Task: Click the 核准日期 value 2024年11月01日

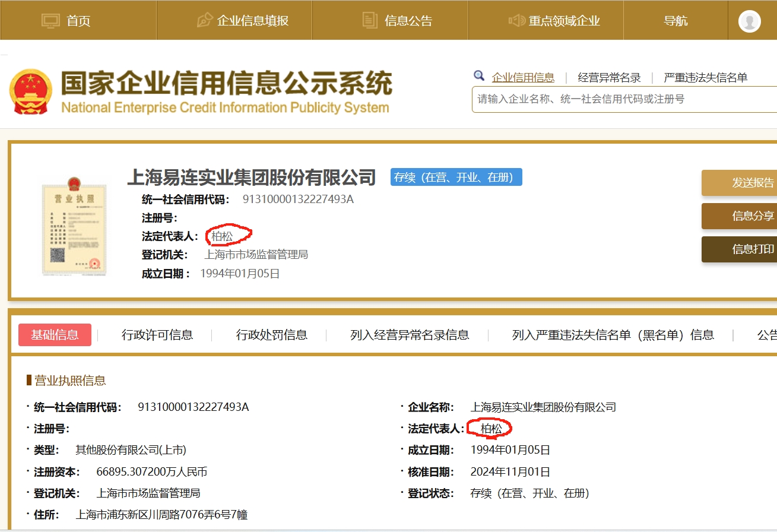Action: point(510,472)
